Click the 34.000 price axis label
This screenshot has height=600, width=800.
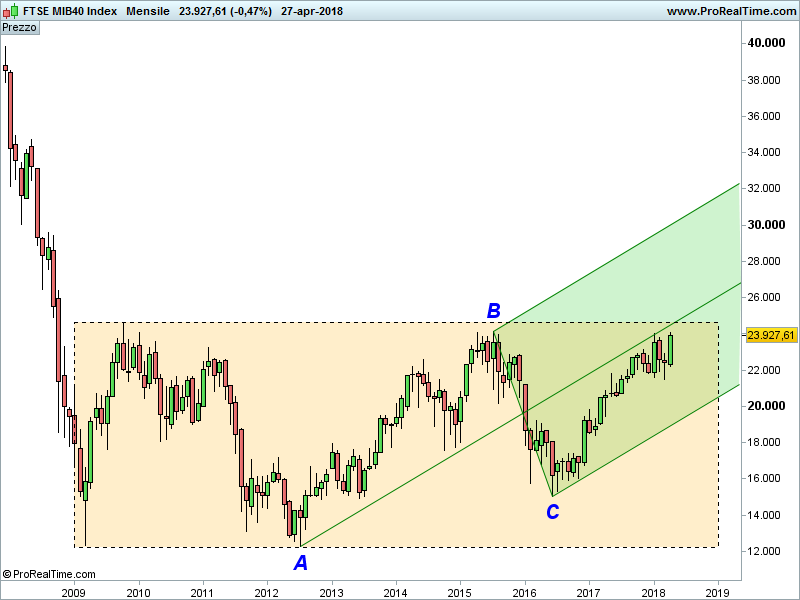click(764, 152)
